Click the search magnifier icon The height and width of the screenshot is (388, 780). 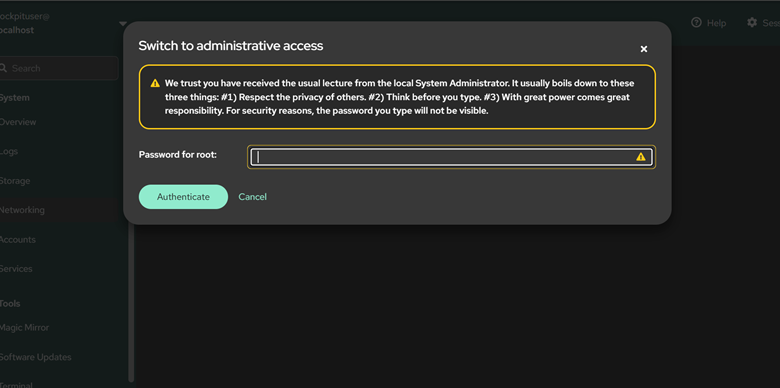coord(3,68)
